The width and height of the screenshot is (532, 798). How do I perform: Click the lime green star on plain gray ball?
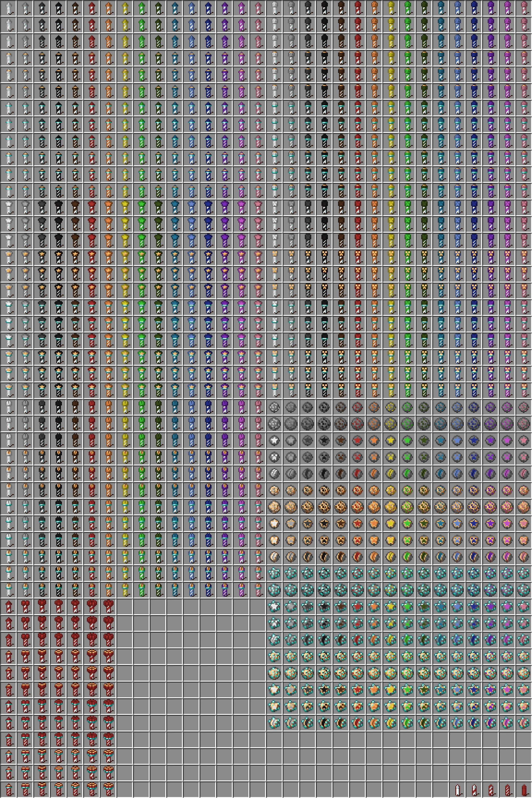(407, 440)
